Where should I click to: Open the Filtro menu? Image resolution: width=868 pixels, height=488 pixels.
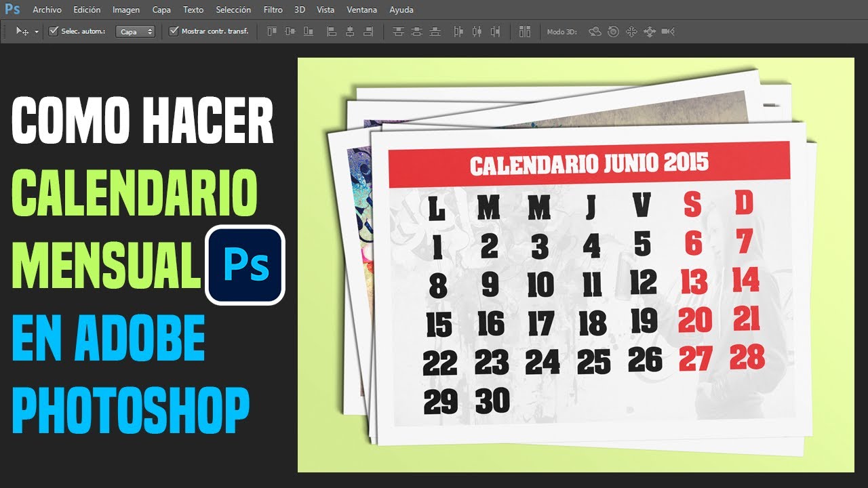273,9
